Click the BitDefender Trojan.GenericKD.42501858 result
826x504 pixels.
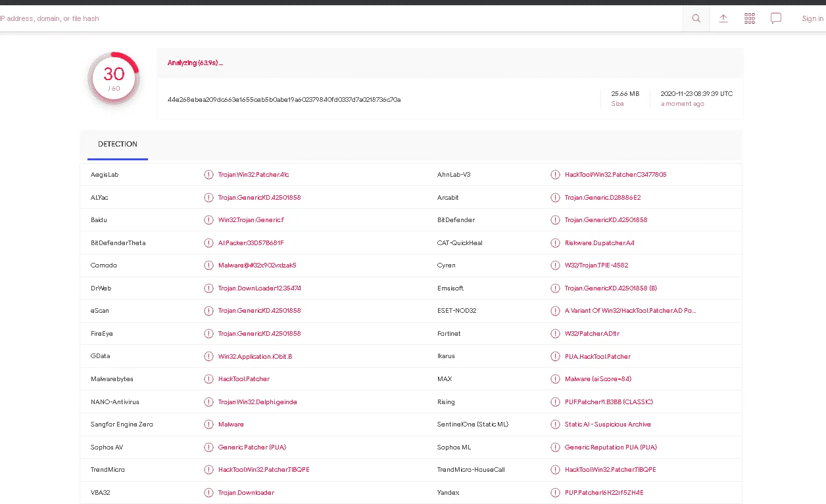tap(606, 220)
